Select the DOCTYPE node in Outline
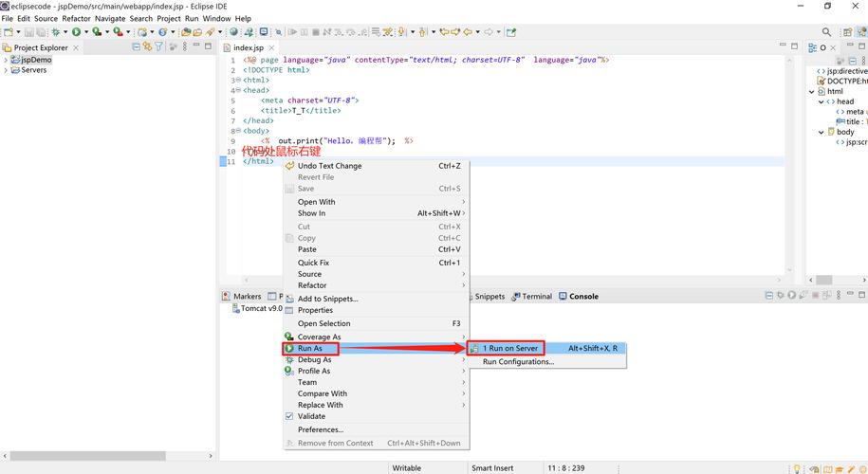The image size is (868, 474). point(842,81)
